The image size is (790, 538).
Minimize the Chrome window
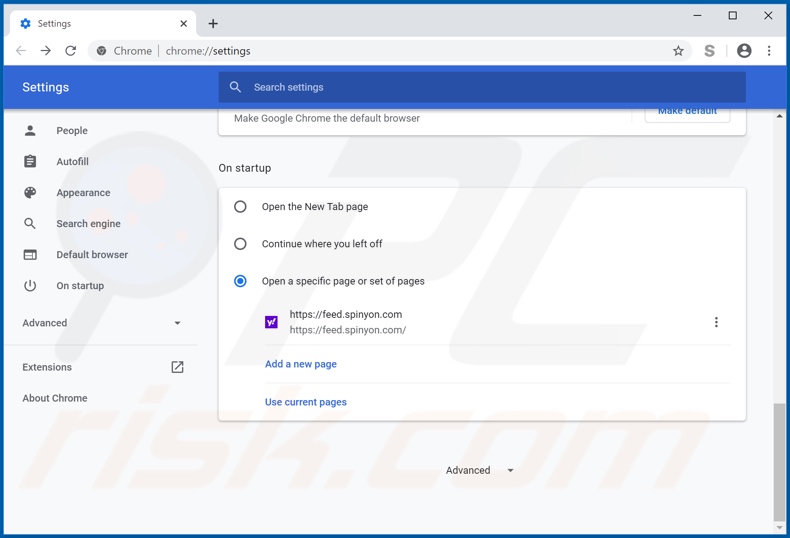point(697,16)
